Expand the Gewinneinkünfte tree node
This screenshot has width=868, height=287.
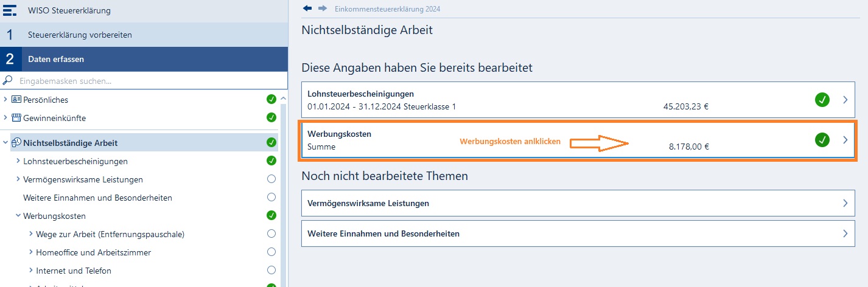click(x=5, y=117)
